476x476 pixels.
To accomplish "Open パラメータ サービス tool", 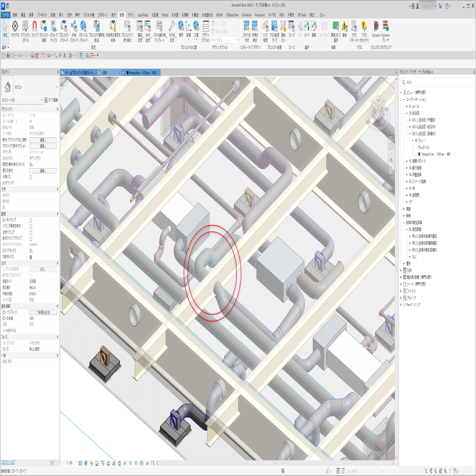I will pos(54,31).
